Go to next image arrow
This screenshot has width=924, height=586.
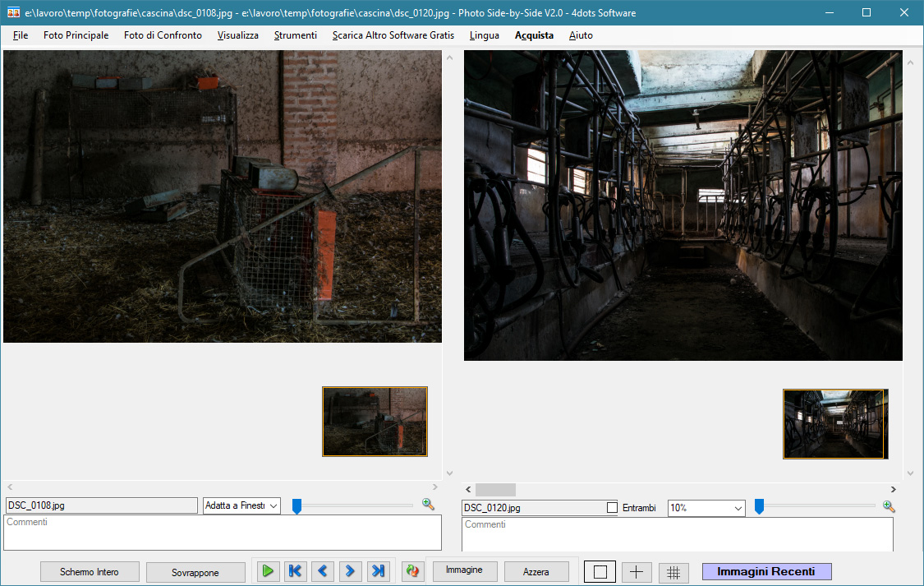click(x=350, y=571)
